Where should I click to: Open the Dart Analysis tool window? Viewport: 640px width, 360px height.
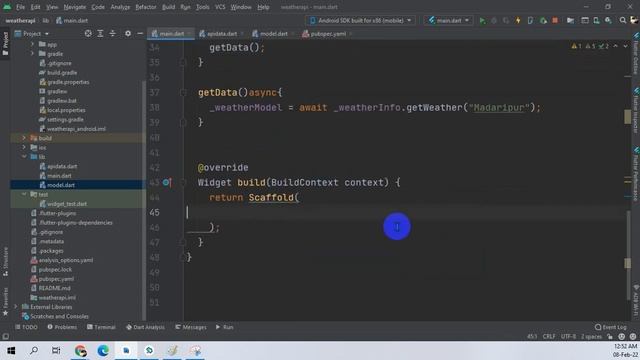pyautogui.click(x=145, y=327)
